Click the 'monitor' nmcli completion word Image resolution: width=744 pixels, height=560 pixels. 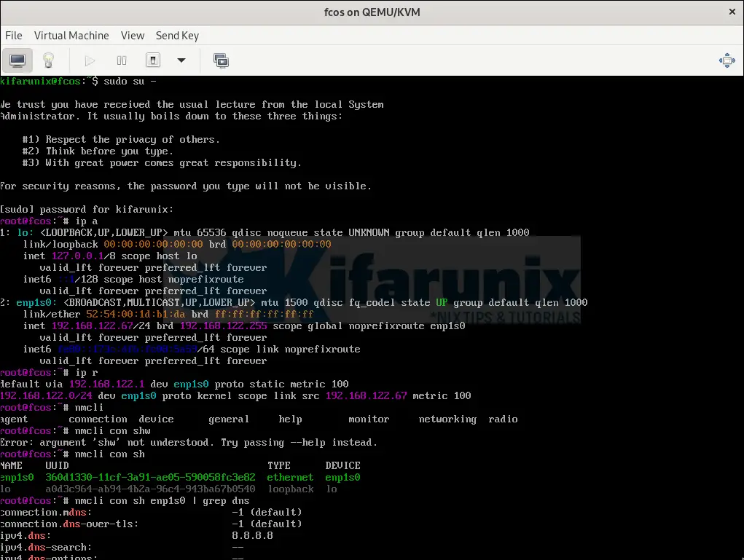point(369,419)
